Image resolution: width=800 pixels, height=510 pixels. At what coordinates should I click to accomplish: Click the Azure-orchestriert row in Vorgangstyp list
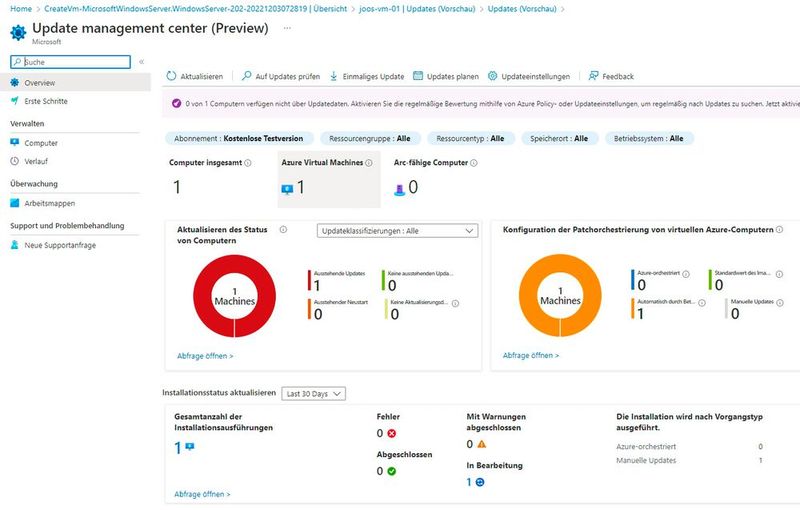pos(690,446)
